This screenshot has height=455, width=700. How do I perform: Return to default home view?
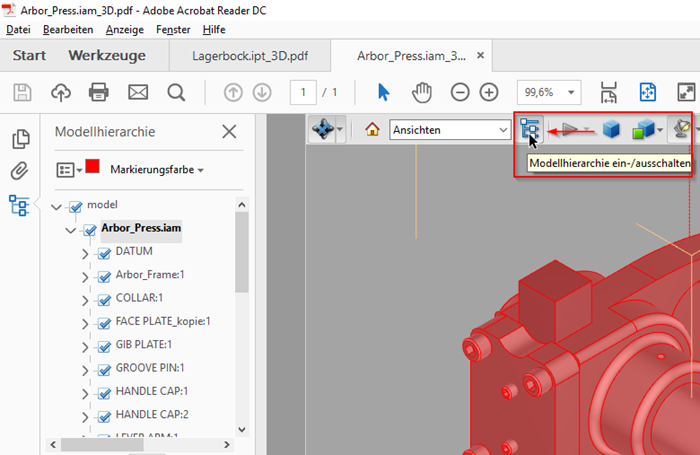pos(372,129)
